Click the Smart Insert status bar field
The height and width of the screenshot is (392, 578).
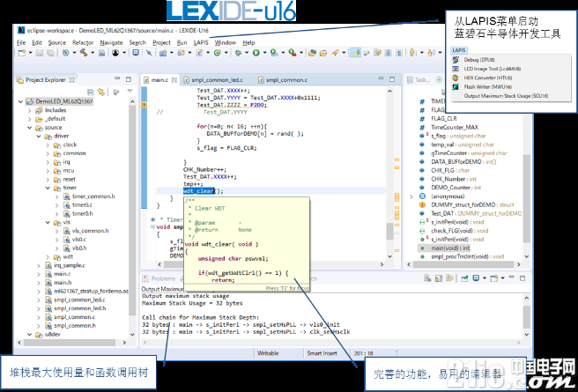pos(322,353)
